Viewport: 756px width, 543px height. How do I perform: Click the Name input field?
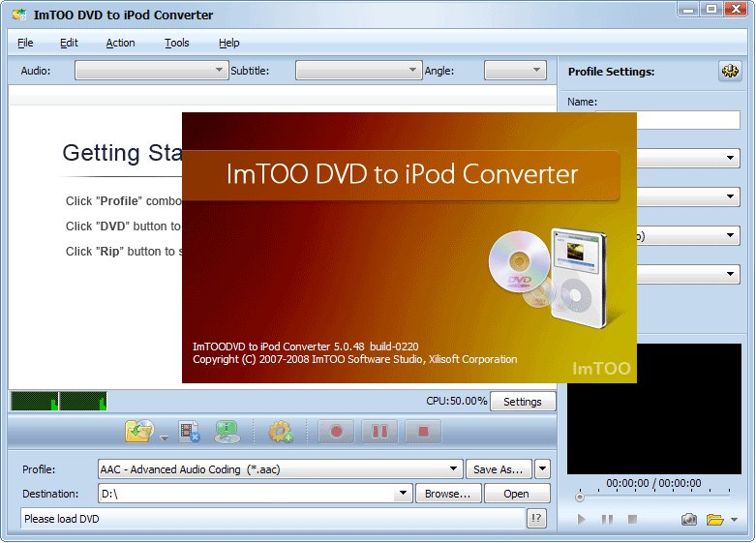tap(688, 120)
